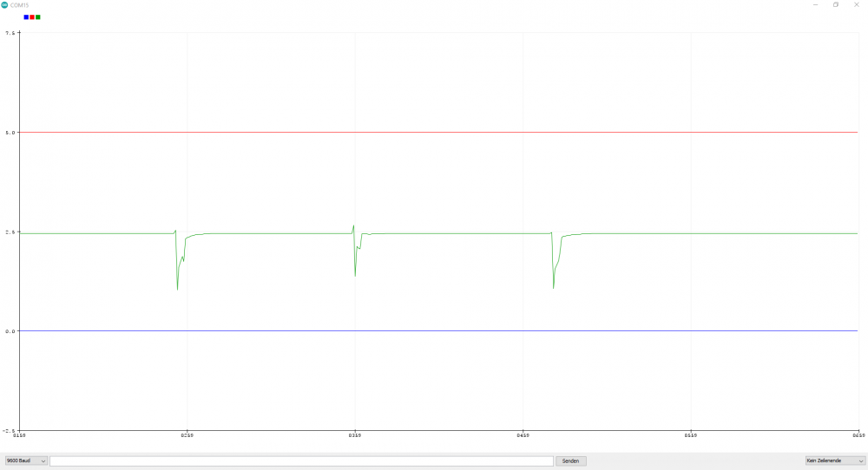The image size is (868, 470).
Task: Click the Arduino logo in the title bar
Action: [x=4, y=4]
